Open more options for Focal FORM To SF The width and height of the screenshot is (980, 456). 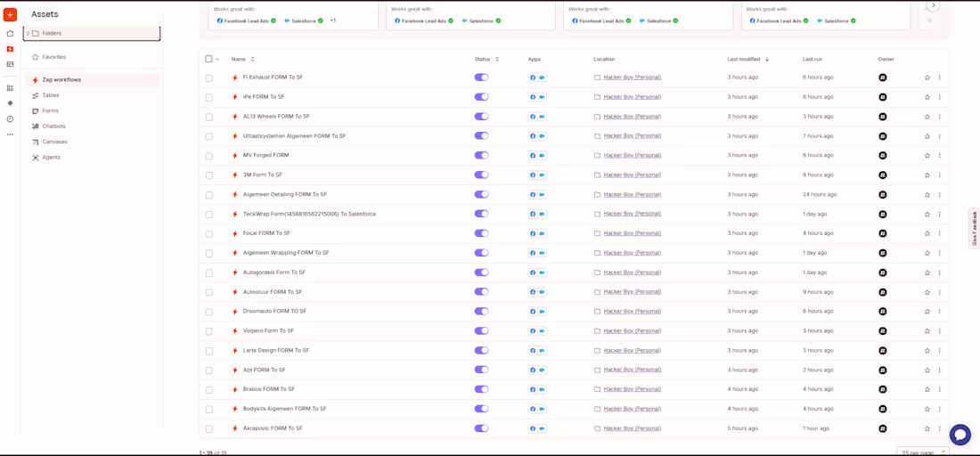[939, 233]
